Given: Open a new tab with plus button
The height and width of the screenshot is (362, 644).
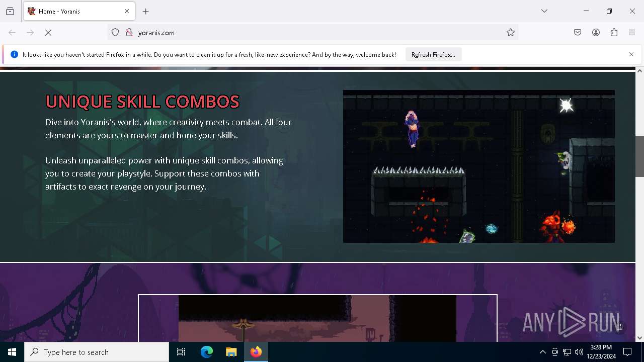Looking at the screenshot, I should point(146,11).
